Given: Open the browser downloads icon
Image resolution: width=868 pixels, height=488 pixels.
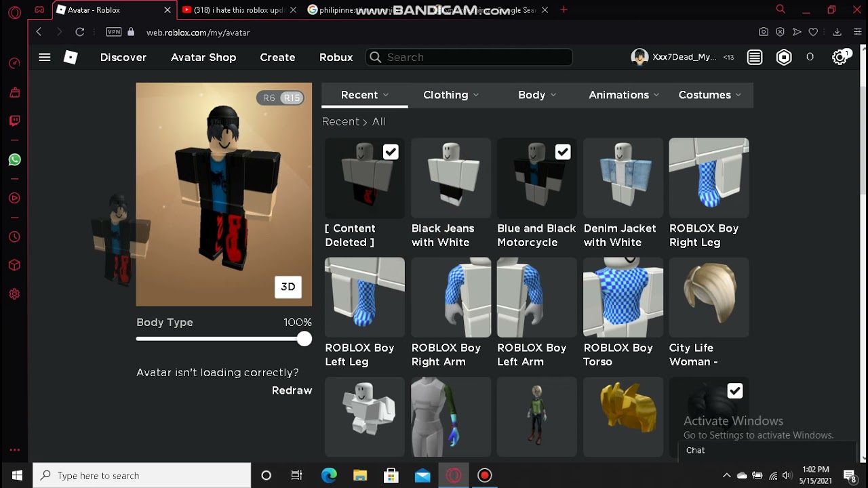Looking at the screenshot, I should coord(837,32).
